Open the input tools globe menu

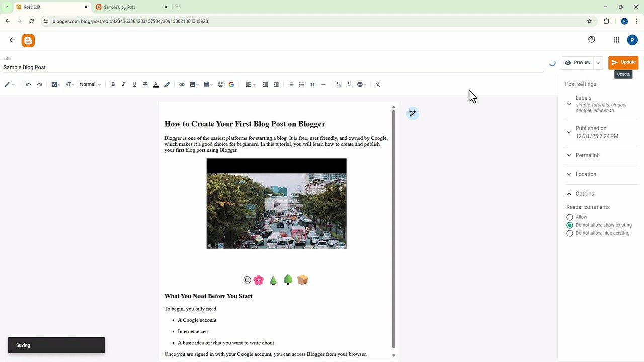pyautogui.click(x=361, y=84)
